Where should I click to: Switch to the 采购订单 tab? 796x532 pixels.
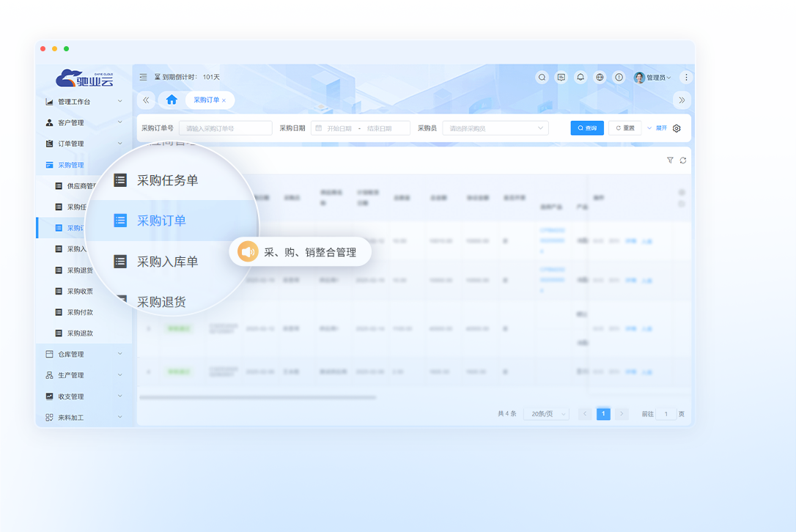[207, 100]
